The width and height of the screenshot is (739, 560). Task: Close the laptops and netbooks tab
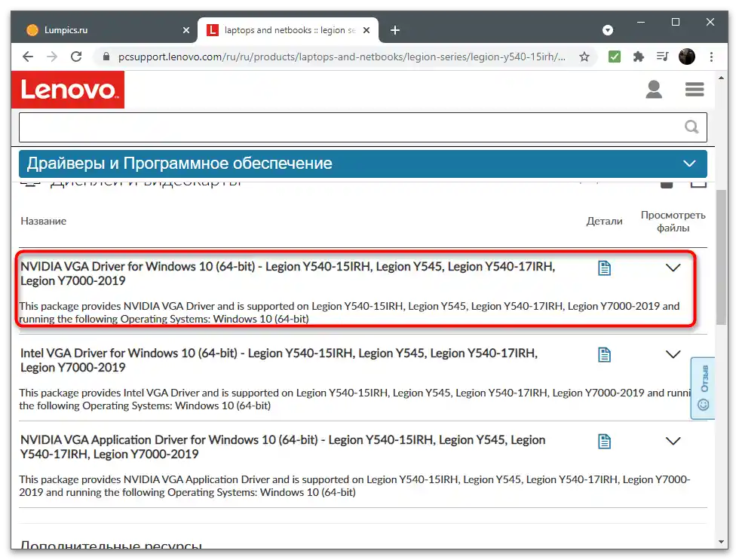pos(366,30)
